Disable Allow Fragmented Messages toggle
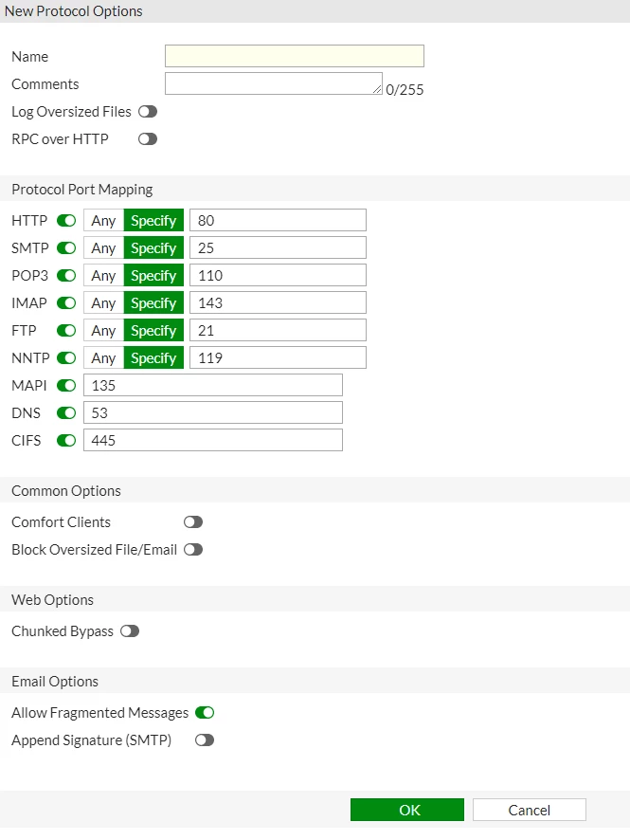The image size is (630, 840). pos(205,713)
